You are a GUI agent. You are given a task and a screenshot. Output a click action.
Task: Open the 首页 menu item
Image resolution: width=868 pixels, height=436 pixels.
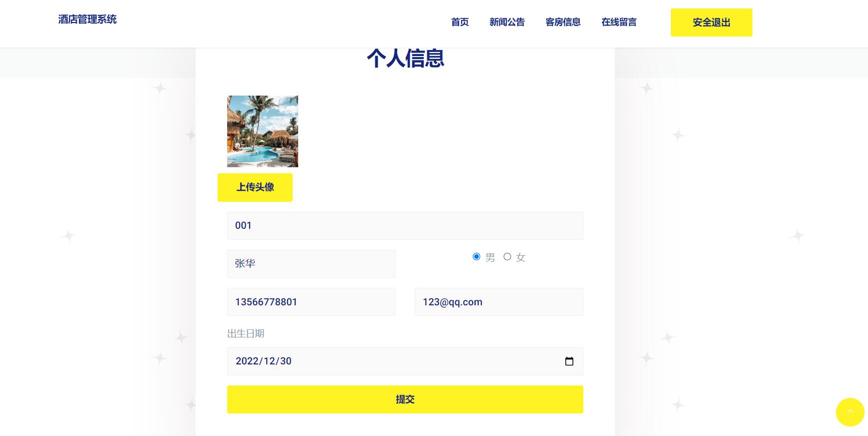click(460, 22)
